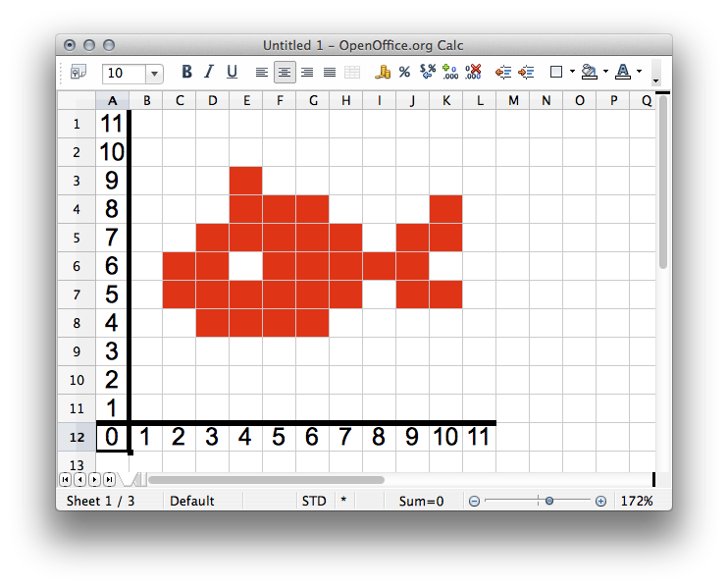Select red cell E3

246,181
